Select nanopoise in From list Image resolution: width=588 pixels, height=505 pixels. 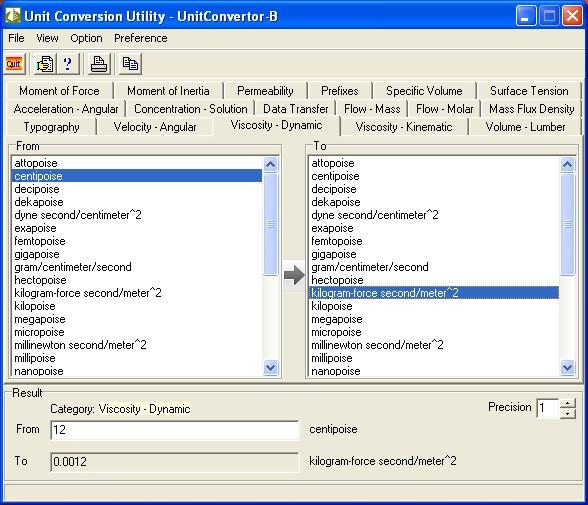point(136,371)
